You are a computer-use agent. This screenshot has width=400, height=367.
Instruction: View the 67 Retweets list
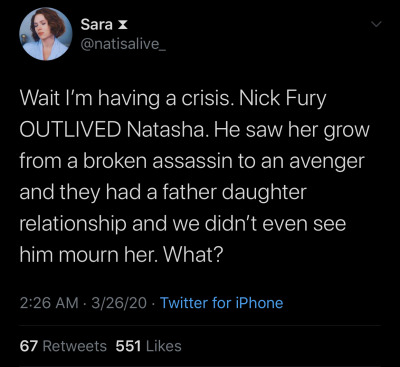click(x=63, y=346)
